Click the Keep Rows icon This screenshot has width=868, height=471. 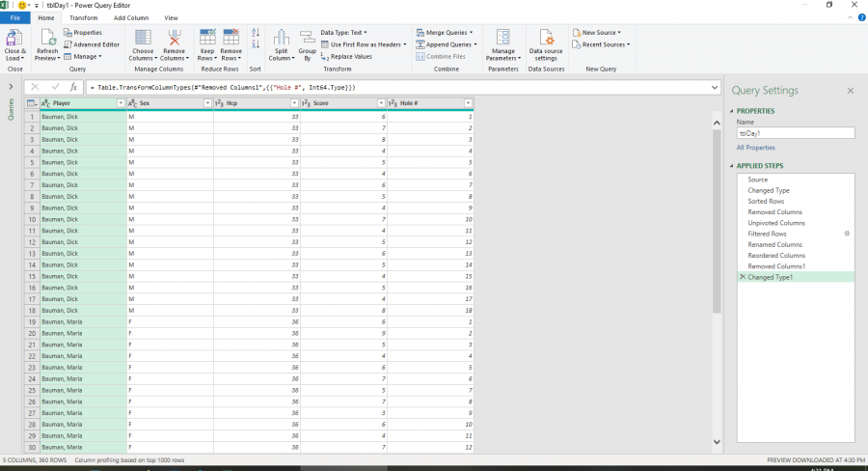[x=207, y=38]
